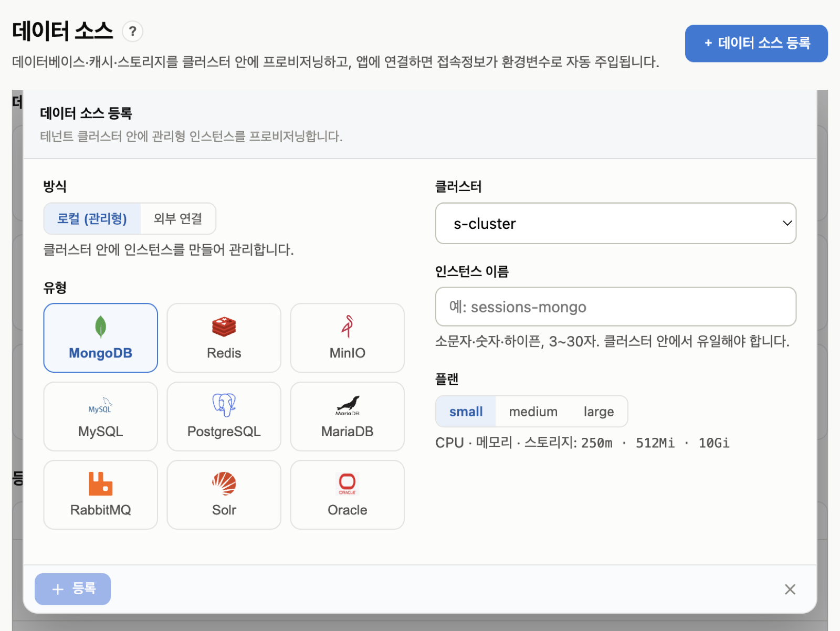
Task: Click the 테넌트 클러스터 안에 관리형 subtitle
Action: click(191, 136)
